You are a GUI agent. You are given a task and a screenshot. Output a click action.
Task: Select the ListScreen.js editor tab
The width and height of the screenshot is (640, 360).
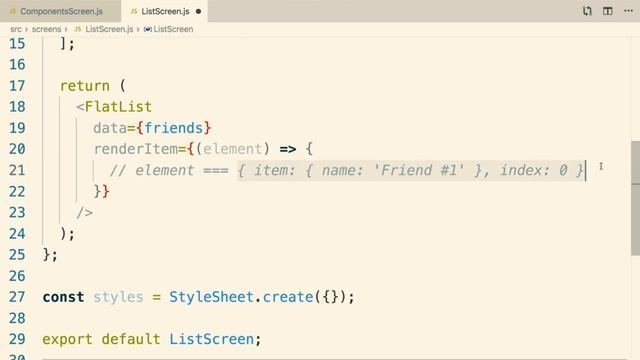click(165, 11)
